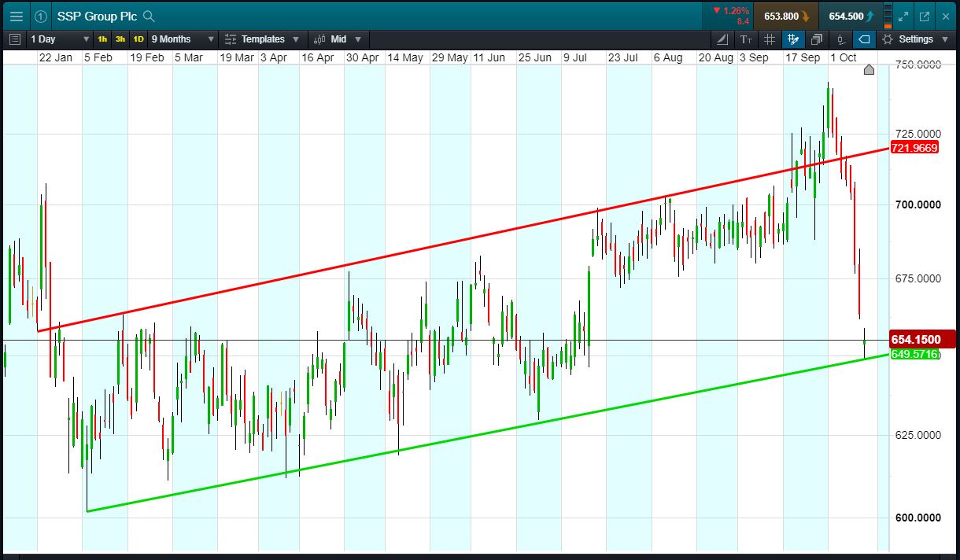Expand the 9 Months range dropdown
960x560 pixels.
tap(183, 39)
